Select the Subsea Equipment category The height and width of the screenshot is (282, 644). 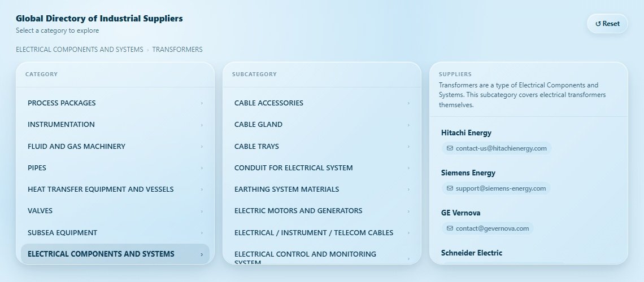click(62, 233)
